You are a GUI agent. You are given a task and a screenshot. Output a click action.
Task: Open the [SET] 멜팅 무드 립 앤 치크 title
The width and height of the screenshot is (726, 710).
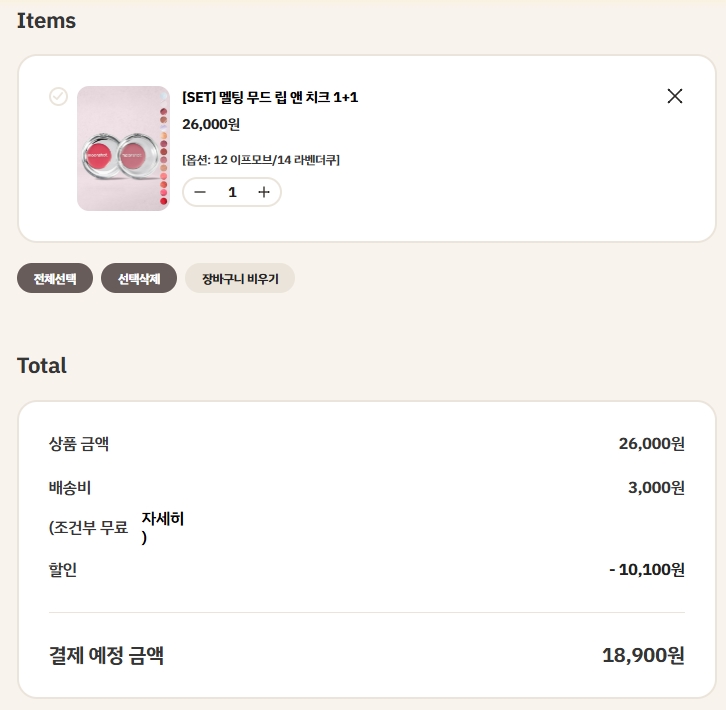(270, 97)
